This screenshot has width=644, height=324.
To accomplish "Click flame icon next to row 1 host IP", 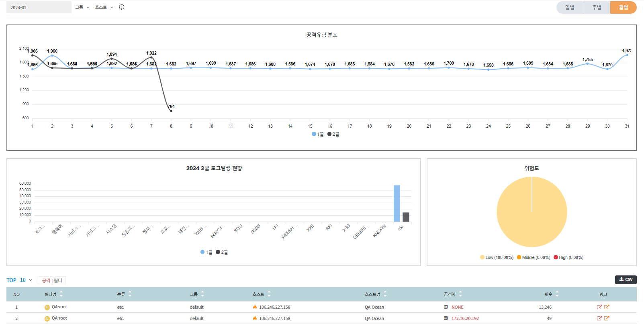I will coord(255,307).
